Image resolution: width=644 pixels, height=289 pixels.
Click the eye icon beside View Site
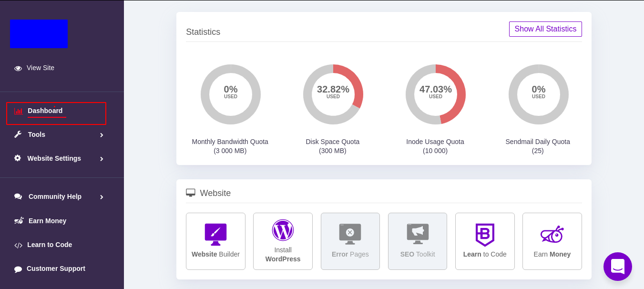tap(18, 68)
